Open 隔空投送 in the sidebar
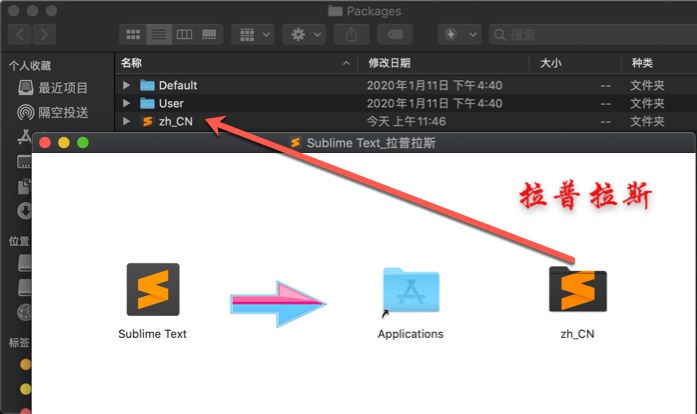The image size is (697, 414). (53, 113)
